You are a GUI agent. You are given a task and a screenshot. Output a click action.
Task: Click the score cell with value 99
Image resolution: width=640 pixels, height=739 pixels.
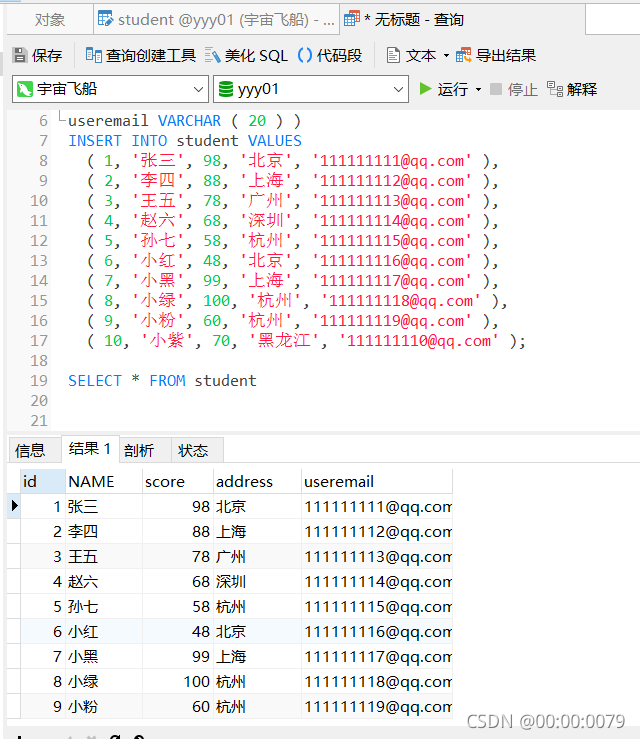(x=178, y=657)
